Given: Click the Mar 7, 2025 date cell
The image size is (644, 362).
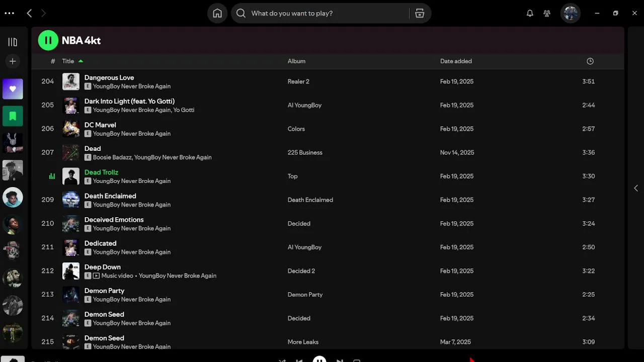Looking at the screenshot, I should [455, 342].
